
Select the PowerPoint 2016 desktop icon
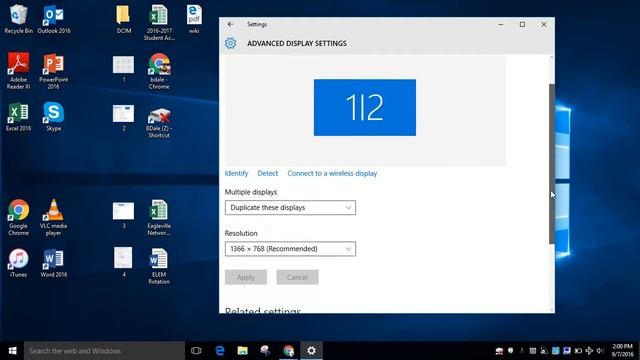coord(53,71)
